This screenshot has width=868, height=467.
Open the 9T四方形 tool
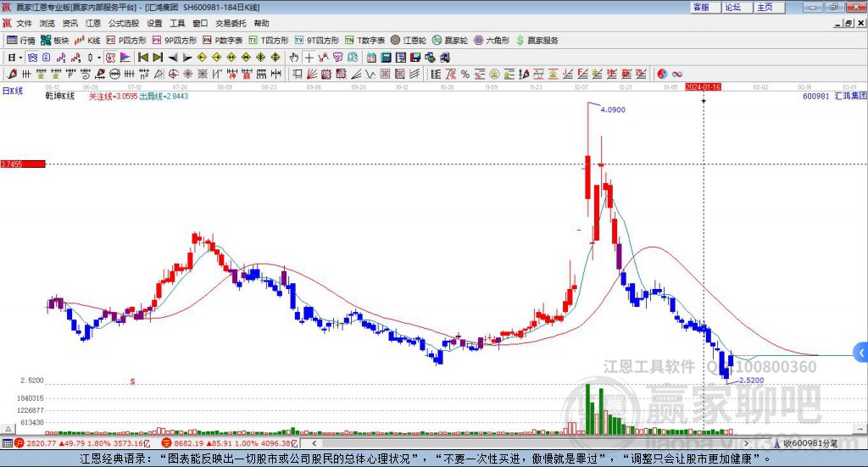(x=317, y=41)
